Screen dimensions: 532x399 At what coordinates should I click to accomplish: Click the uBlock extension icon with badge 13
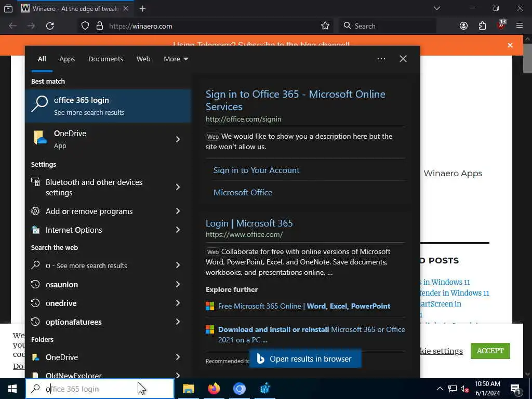click(501, 25)
